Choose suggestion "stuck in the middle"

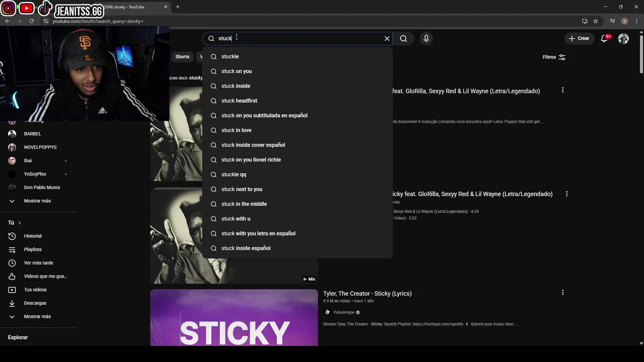[x=297, y=204]
